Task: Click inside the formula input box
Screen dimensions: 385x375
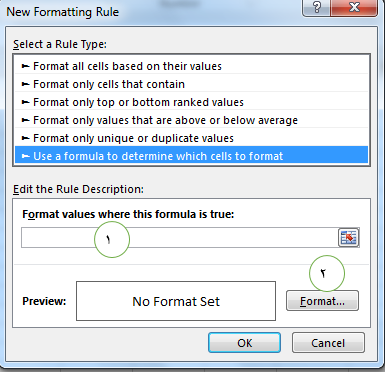Action: point(180,238)
